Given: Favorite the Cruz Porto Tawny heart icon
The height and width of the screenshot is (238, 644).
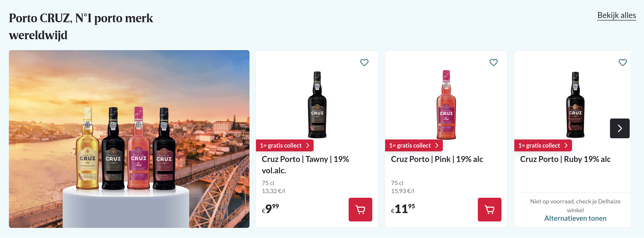Looking at the screenshot, I should 364,62.
